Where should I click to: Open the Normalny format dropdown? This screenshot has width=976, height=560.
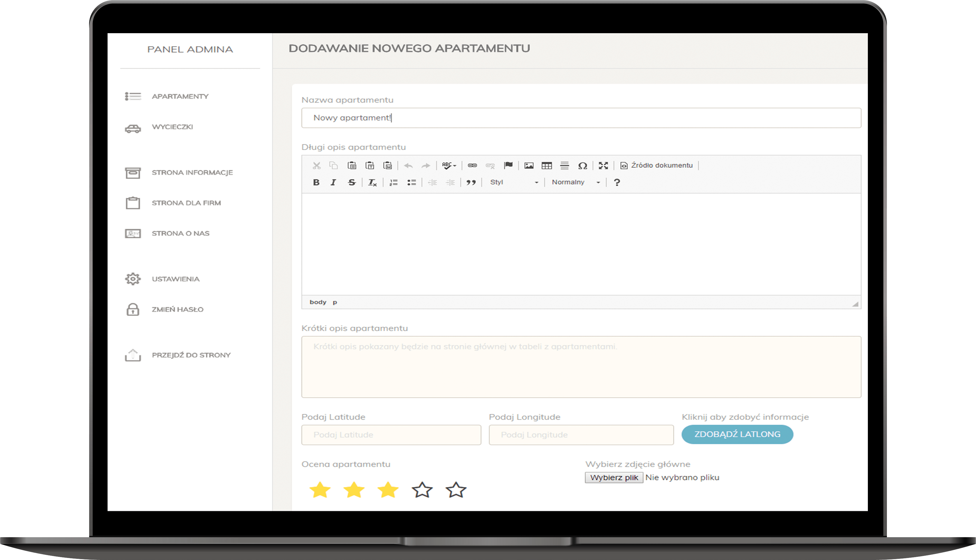[x=576, y=182]
